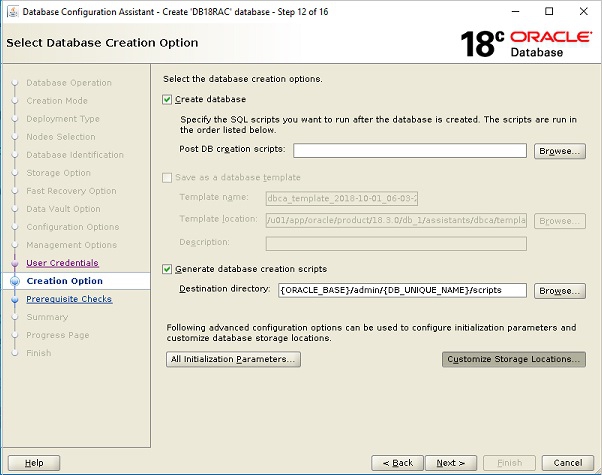Click the Help button
Image resolution: width=602 pixels, height=475 pixels.
click(34, 463)
